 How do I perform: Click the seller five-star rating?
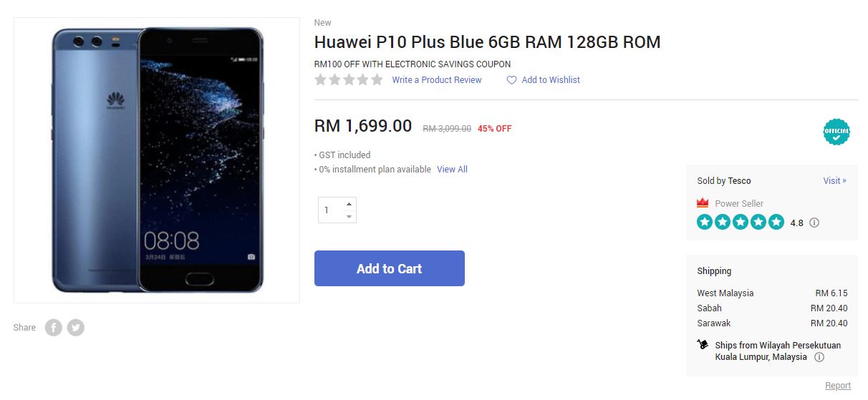[x=741, y=222]
